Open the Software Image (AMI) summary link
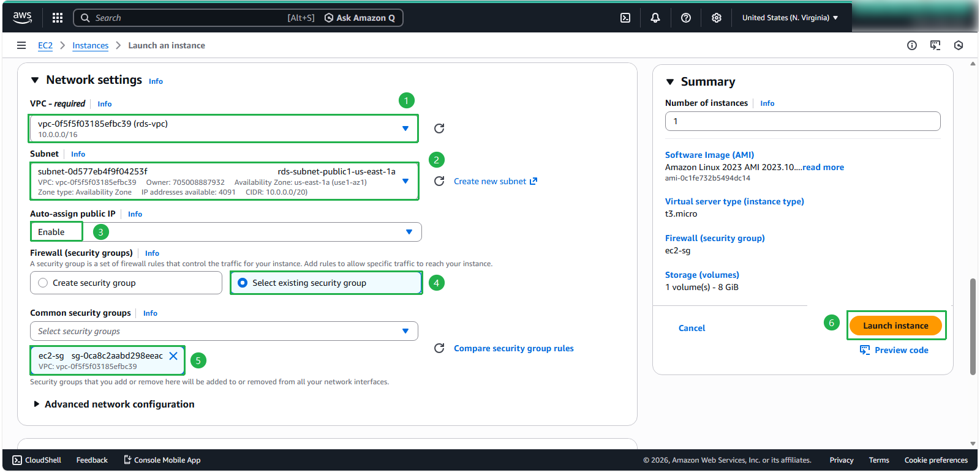The width and height of the screenshot is (980, 473). point(709,155)
